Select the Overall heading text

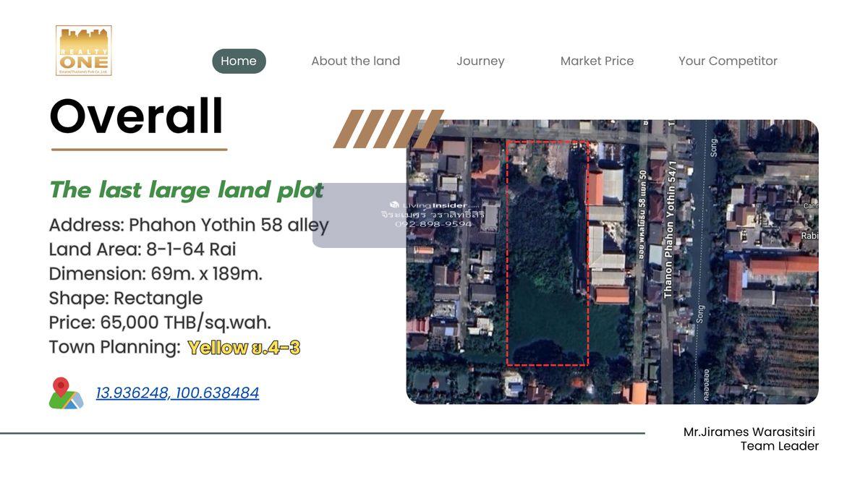(137, 116)
